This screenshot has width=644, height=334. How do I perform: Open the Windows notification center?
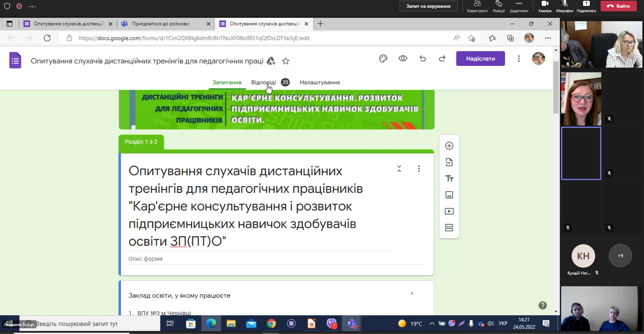546,324
